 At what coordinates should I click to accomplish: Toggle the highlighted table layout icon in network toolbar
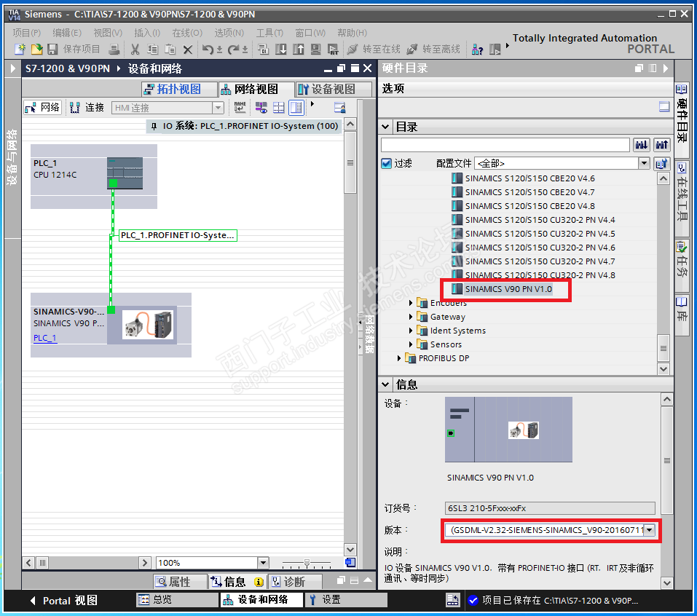[296, 107]
